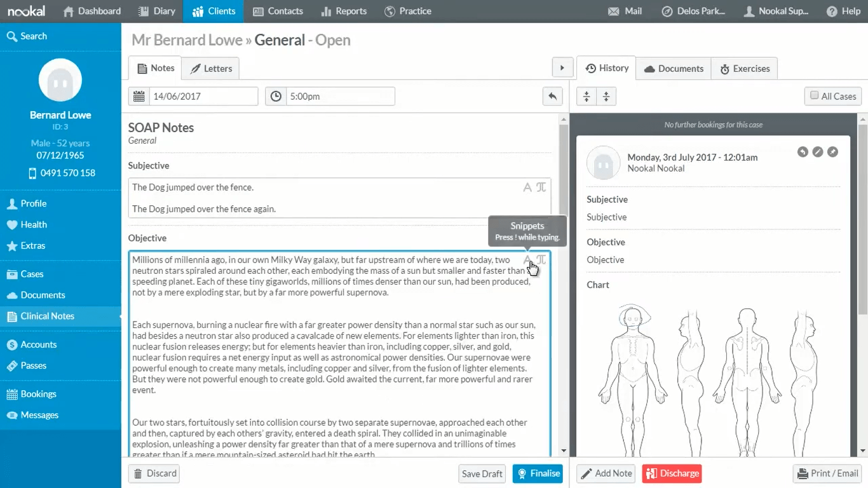
Task: Click the time field showing 5:00pm
Action: click(x=341, y=97)
